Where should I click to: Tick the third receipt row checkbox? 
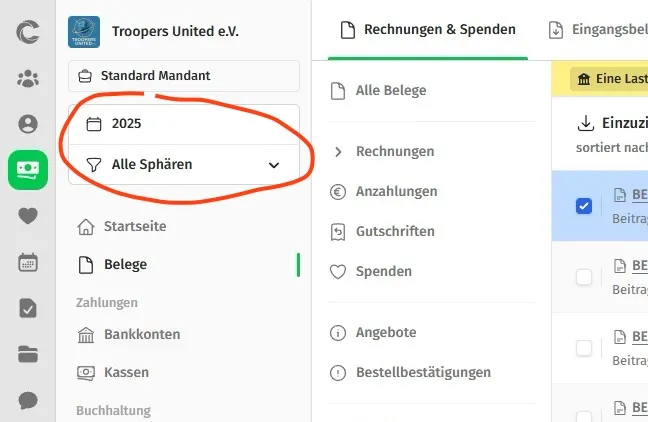point(584,348)
